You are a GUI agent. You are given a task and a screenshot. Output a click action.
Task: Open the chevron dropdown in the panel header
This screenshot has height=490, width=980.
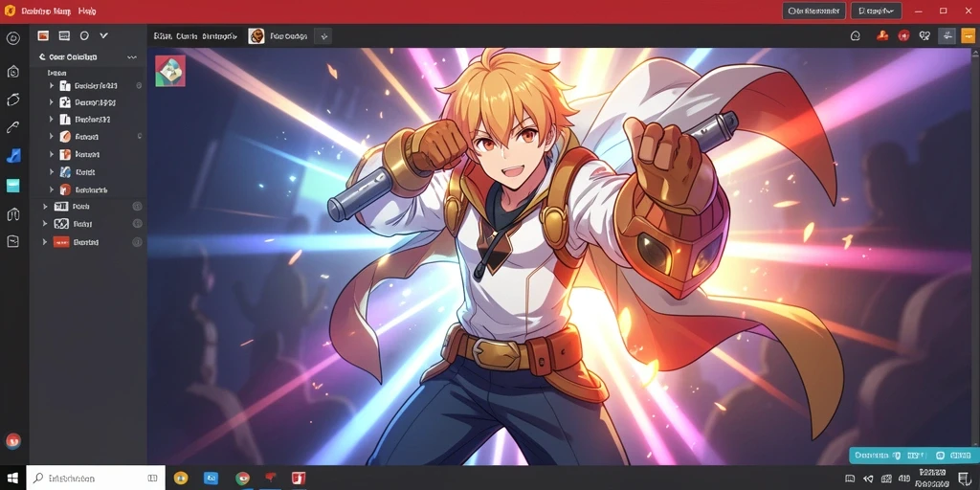point(132,56)
